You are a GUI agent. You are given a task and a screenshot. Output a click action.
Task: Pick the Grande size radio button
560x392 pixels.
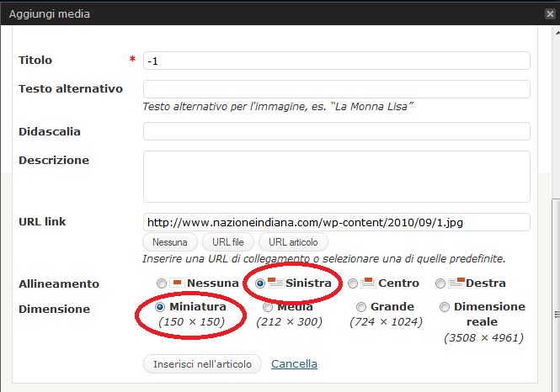click(361, 307)
